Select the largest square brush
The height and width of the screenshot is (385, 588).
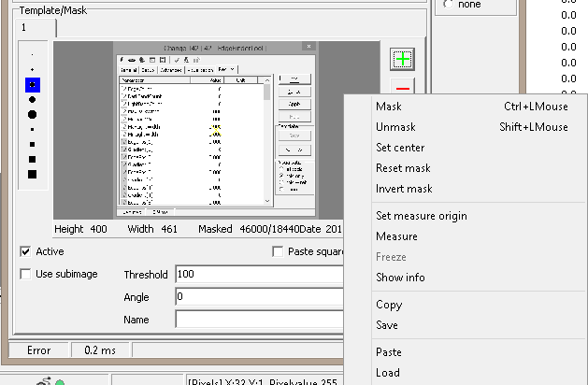point(32,174)
